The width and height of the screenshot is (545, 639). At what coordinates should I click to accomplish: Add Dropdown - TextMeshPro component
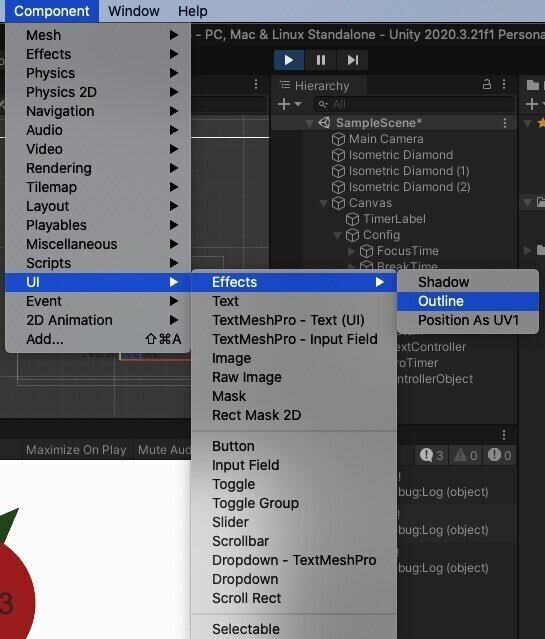click(294, 560)
